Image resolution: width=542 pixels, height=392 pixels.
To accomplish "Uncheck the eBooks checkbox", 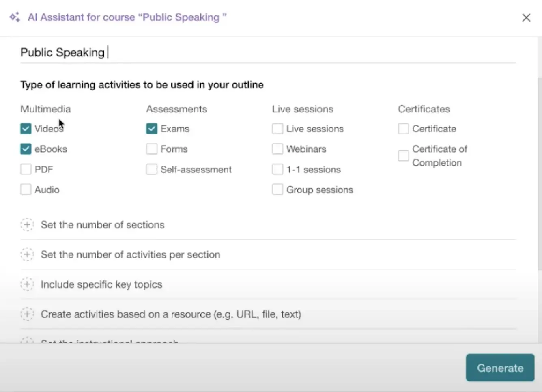I will 26,149.
